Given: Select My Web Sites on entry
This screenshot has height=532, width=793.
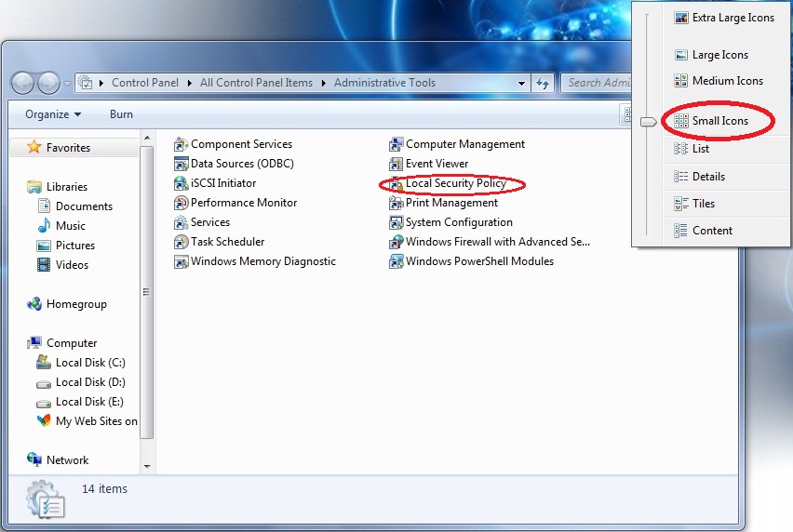Looking at the screenshot, I should (87, 420).
